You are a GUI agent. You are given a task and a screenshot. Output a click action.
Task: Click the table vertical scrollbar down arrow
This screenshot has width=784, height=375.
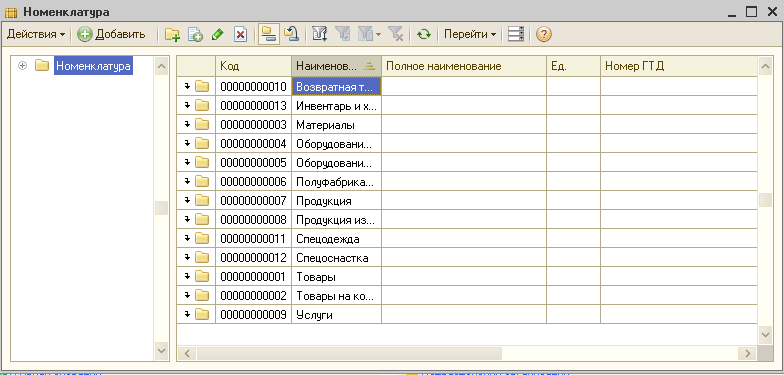[766, 334]
